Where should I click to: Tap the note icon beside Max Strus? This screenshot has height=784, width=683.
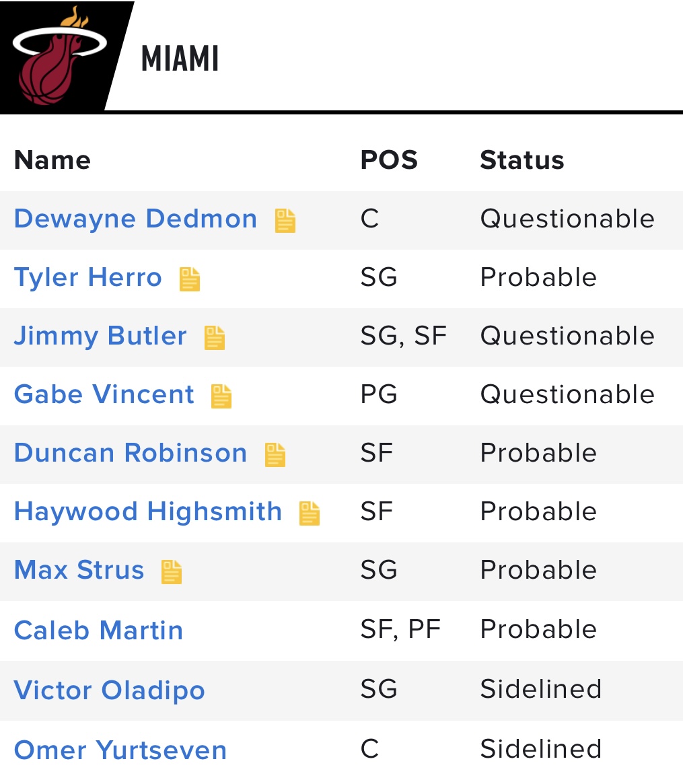[172, 571]
